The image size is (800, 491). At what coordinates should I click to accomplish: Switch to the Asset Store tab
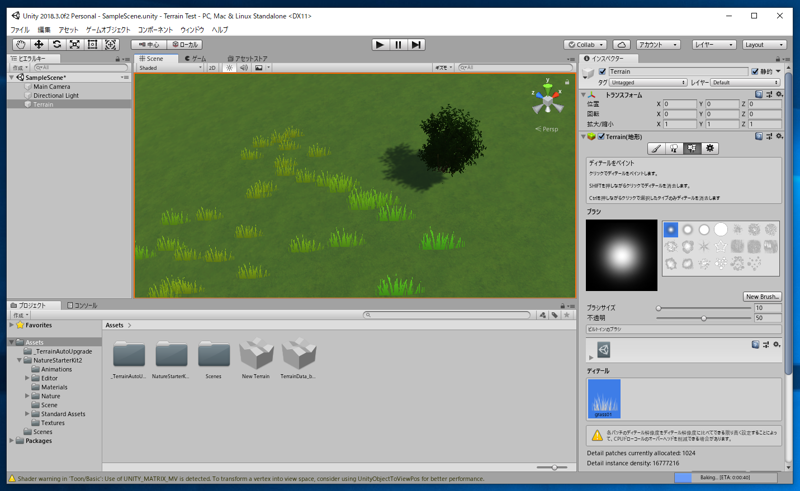click(x=247, y=59)
